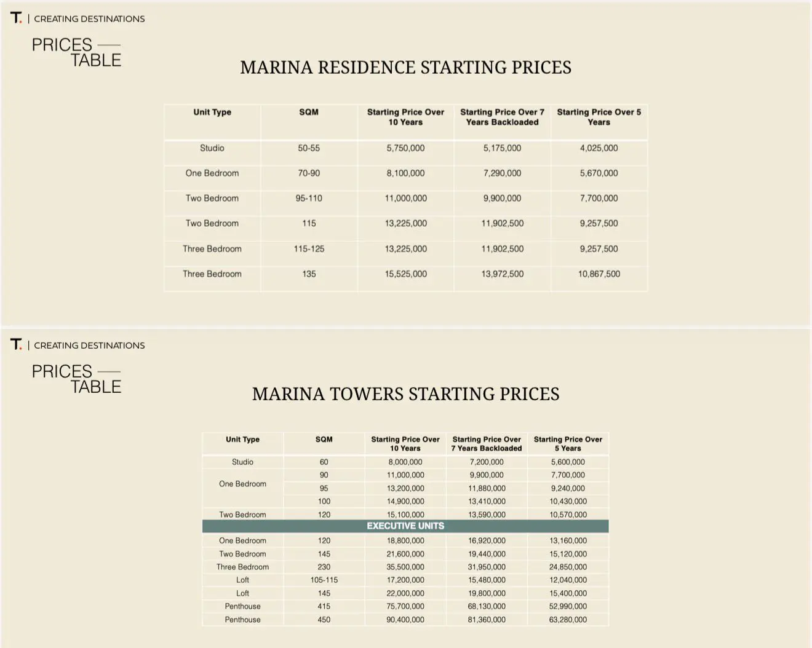812x648 pixels.
Task: Click the 230 SQM cell
Action: point(324,567)
